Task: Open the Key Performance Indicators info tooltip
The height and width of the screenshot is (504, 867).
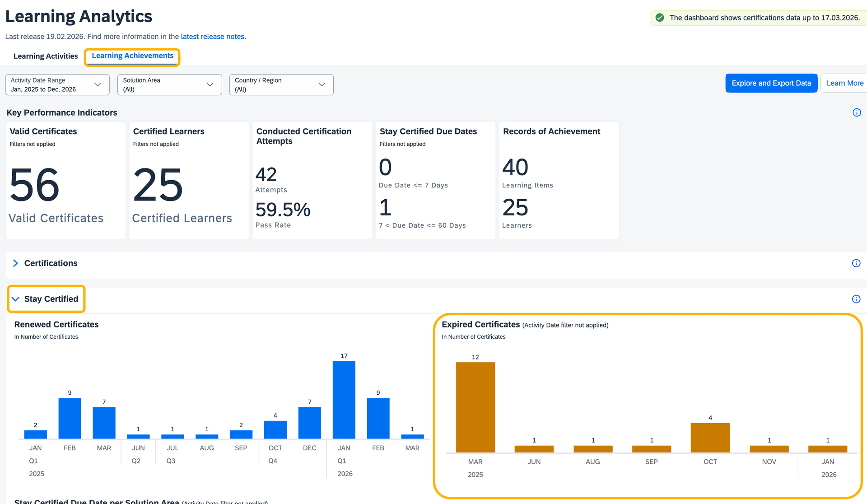Action: coord(857,112)
